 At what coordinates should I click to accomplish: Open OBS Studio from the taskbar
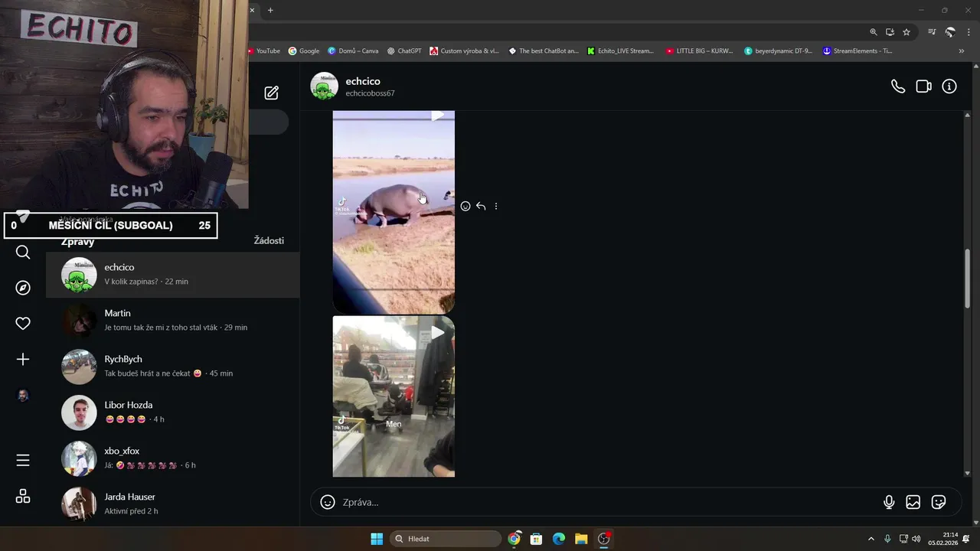[603, 539]
